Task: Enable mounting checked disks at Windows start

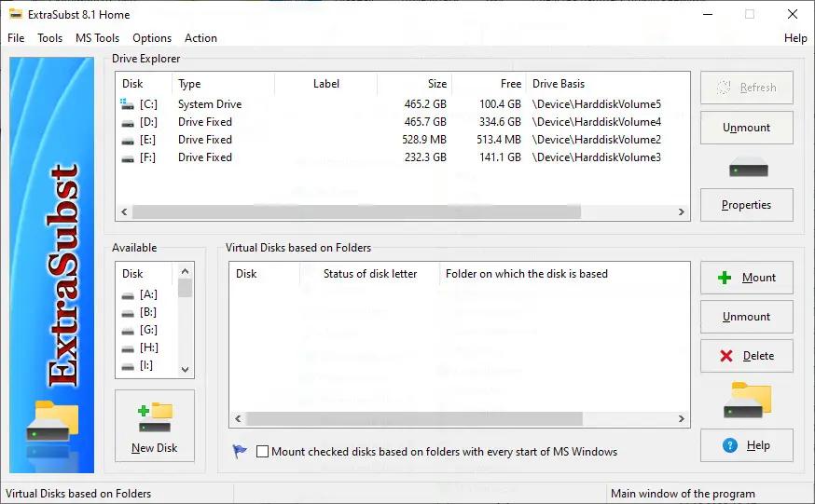Action: [x=262, y=452]
